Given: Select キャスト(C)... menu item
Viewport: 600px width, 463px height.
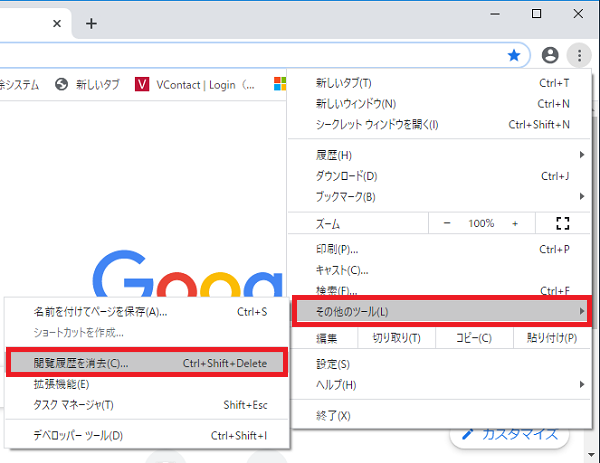Looking at the screenshot, I should (439, 270).
